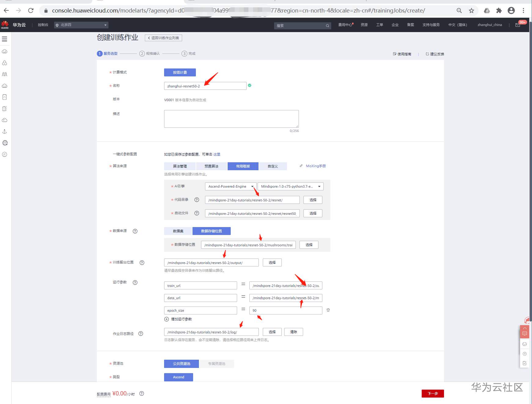Reload the page in the browser
Viewport: 532px width, 404px height.
click(31, 11)
